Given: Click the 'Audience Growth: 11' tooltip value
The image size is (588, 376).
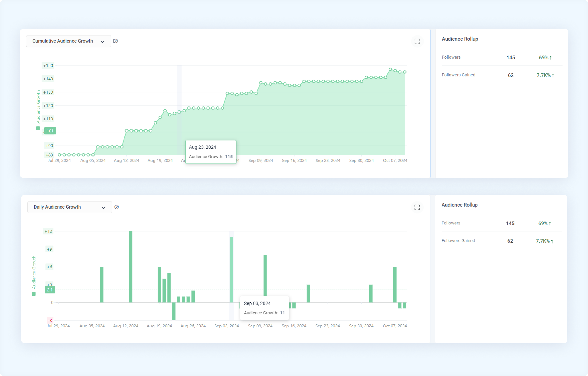Looking at the screenshot, I should pyautogui.click(x=264, y=313).
